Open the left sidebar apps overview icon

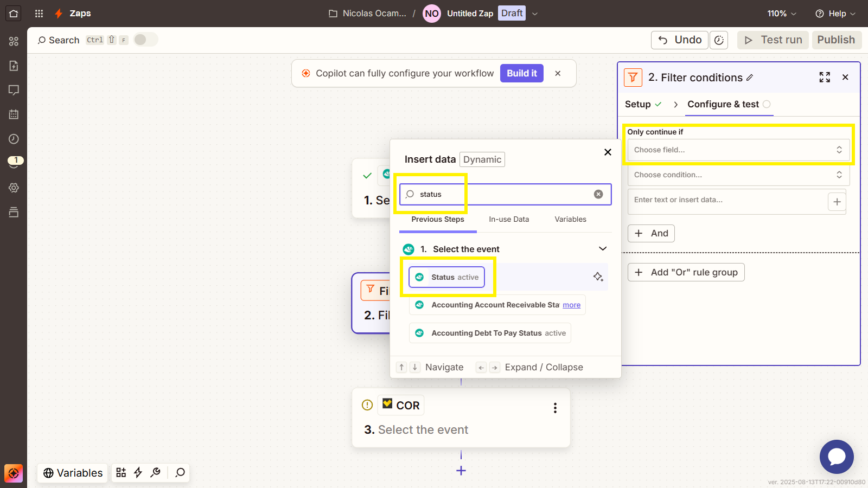click(14, 41)
